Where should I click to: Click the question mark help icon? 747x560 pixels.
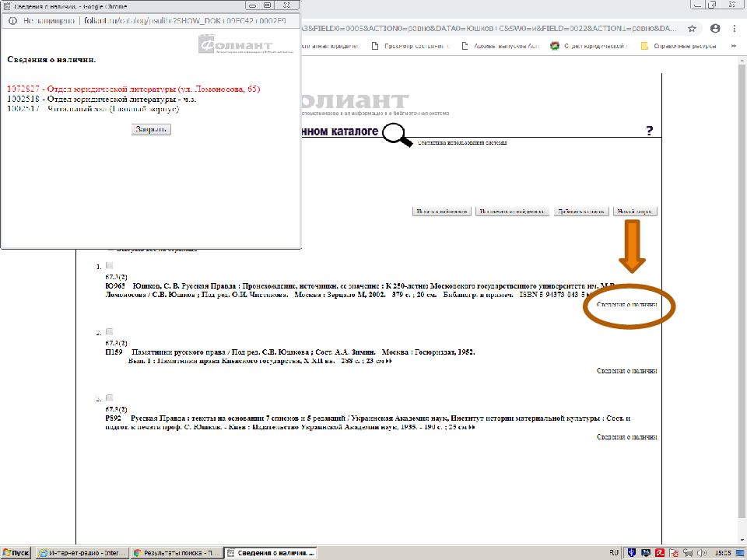(x=650, y=131)
